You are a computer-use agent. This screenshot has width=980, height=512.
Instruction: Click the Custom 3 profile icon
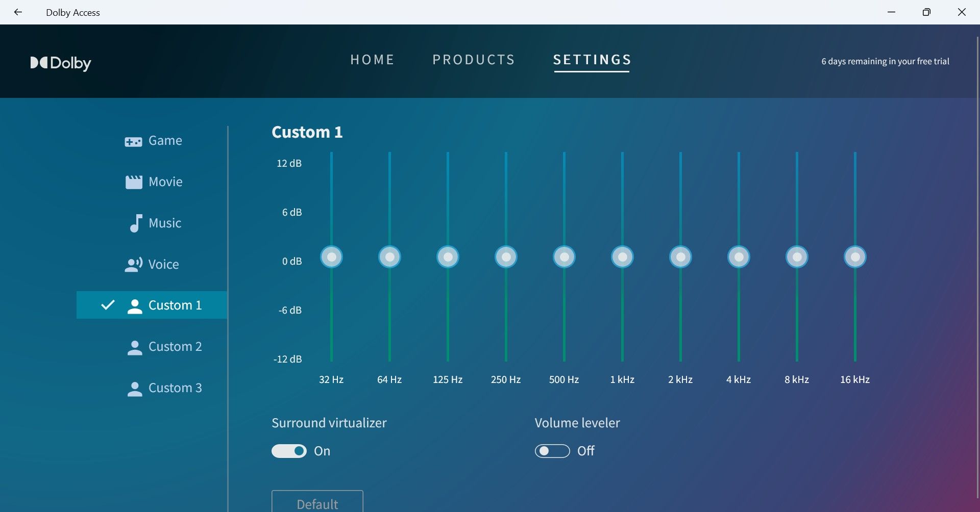[x=135, y=389]
